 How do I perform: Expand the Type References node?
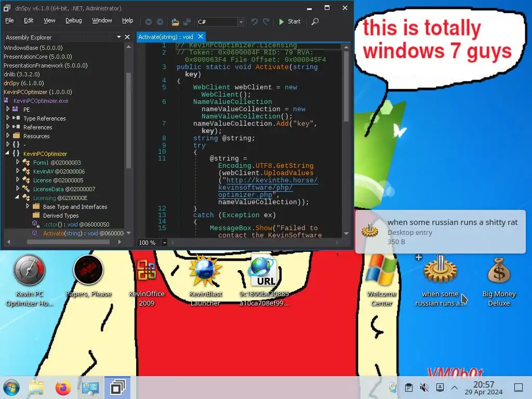pyautogui.click(x=8, y=118)
